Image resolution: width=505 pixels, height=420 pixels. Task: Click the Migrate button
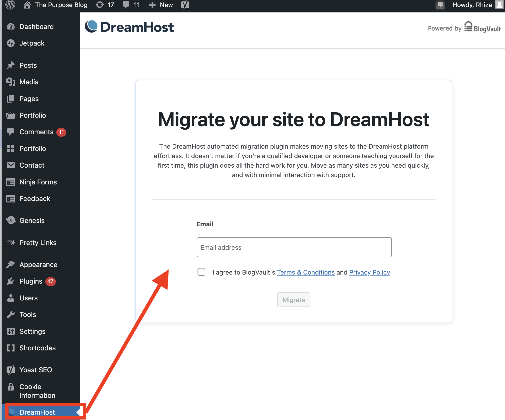[294, 300]
